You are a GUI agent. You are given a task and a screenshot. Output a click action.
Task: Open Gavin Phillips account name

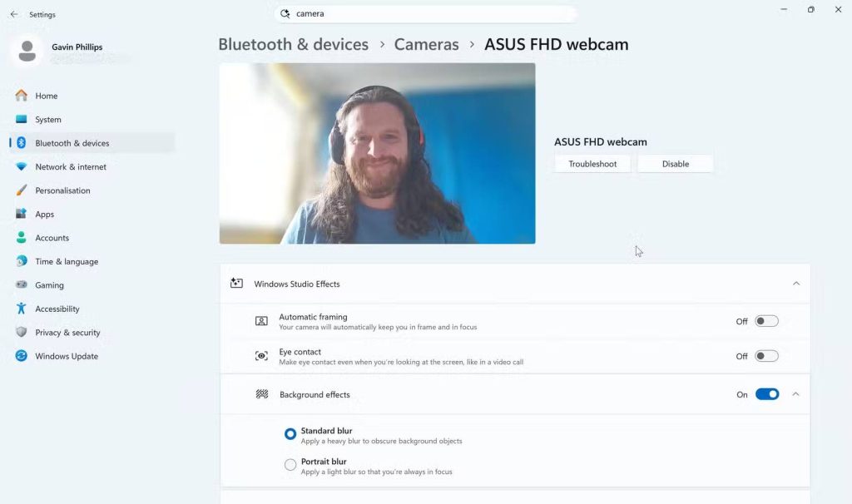coord(77,47)
